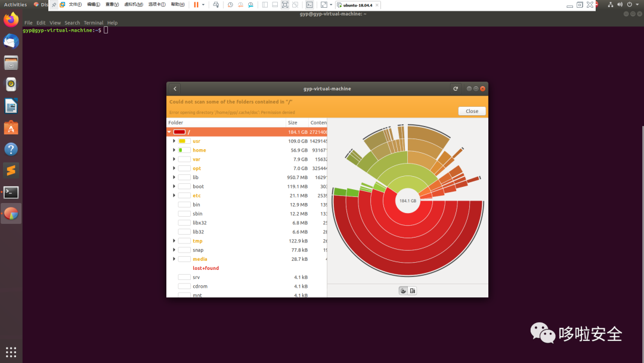Image resolution: width=644 pixels, height=363 pixels.
Task: Expand the media folder row
Action: 174,259
